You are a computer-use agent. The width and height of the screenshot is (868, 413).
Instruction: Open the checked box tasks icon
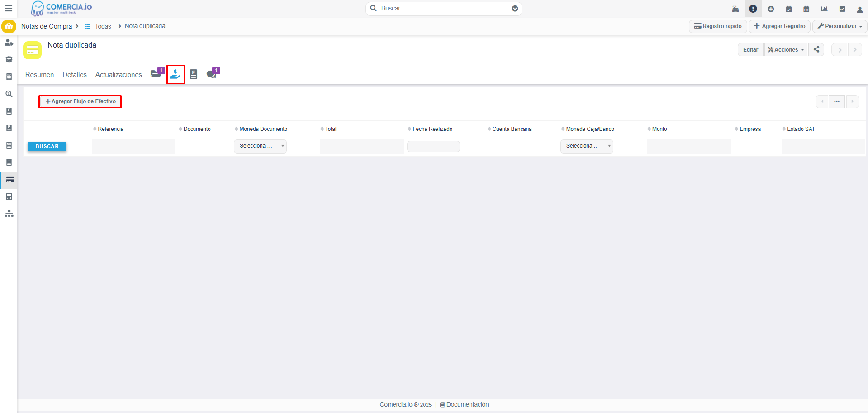pyautogui.click(x=842, y=9)
